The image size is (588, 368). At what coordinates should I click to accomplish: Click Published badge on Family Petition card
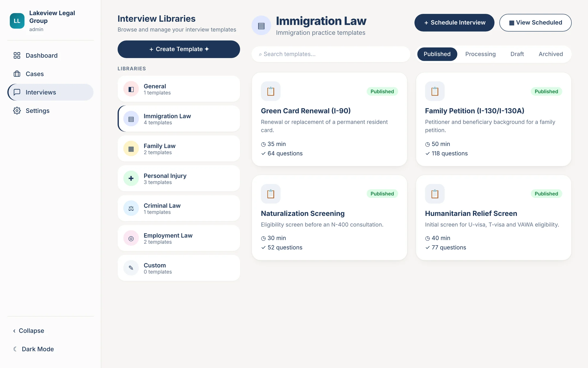pos(546,91)
